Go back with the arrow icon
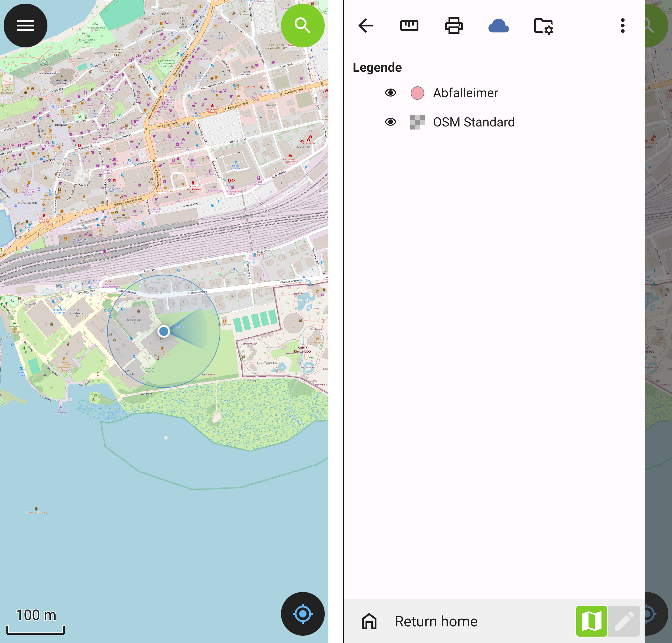Screen dimensions: 672x643 365,26
